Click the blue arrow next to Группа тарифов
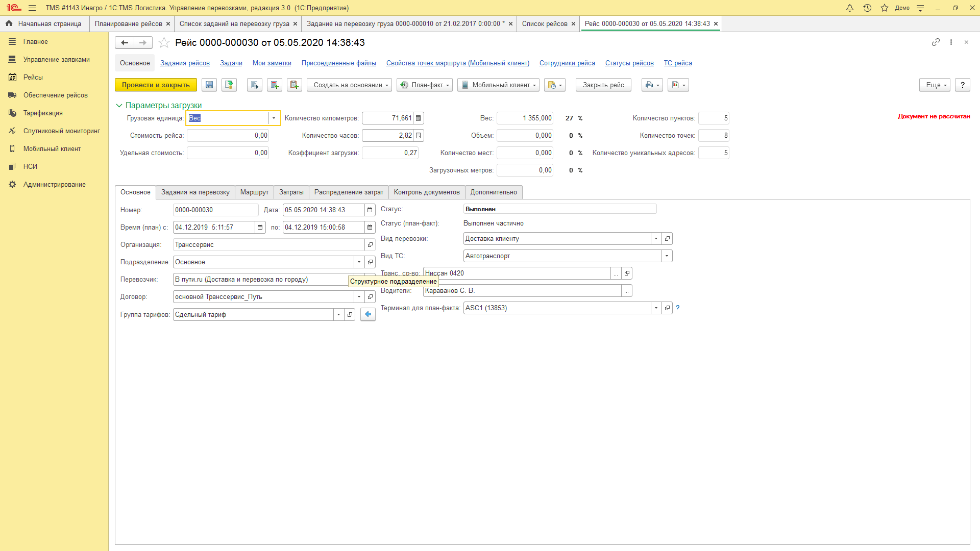This screenshot has width=980, height=551. [368, 315]
